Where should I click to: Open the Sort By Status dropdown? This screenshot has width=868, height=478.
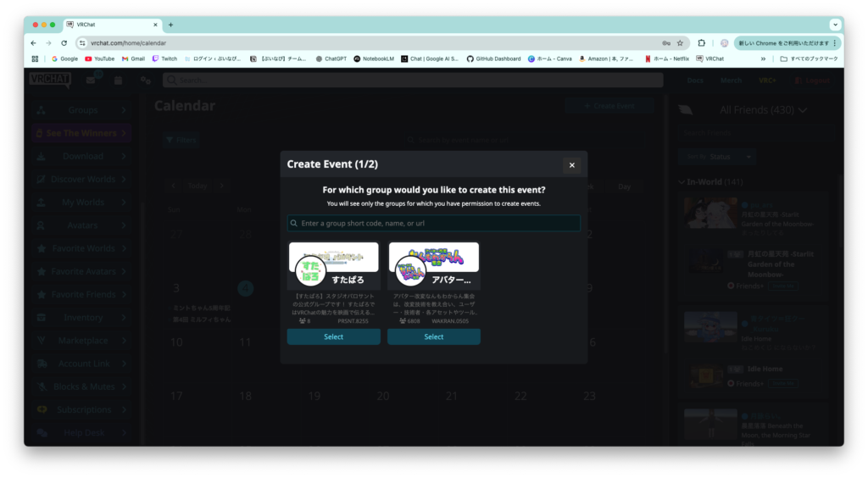point(716,157)
